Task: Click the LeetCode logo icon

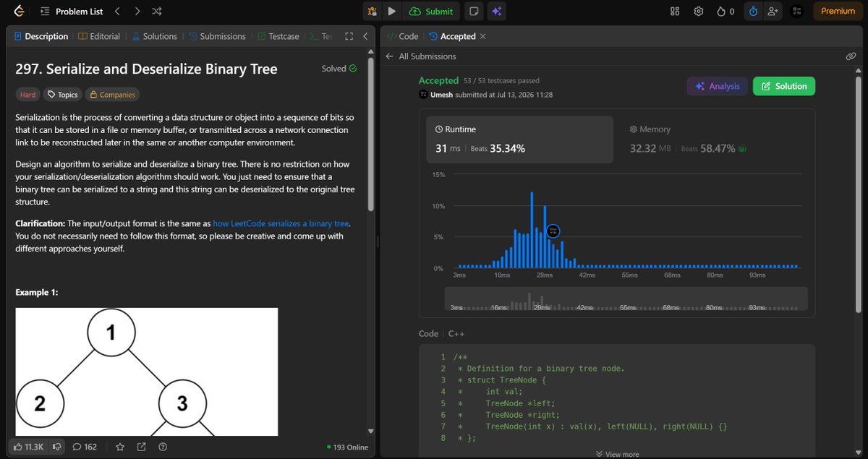Action: click(19, 11)
